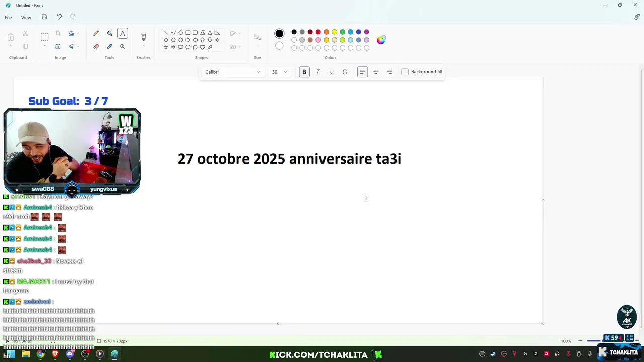The height and width of the screenshot is (362, 644).
Task: Select Color 2 white secondary swatch
Action: 279,46
